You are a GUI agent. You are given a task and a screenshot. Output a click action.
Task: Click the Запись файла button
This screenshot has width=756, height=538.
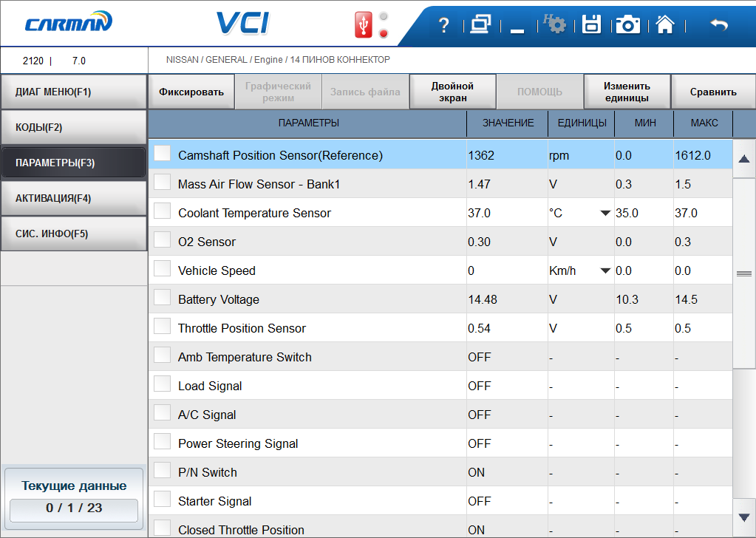click(366, 92)
